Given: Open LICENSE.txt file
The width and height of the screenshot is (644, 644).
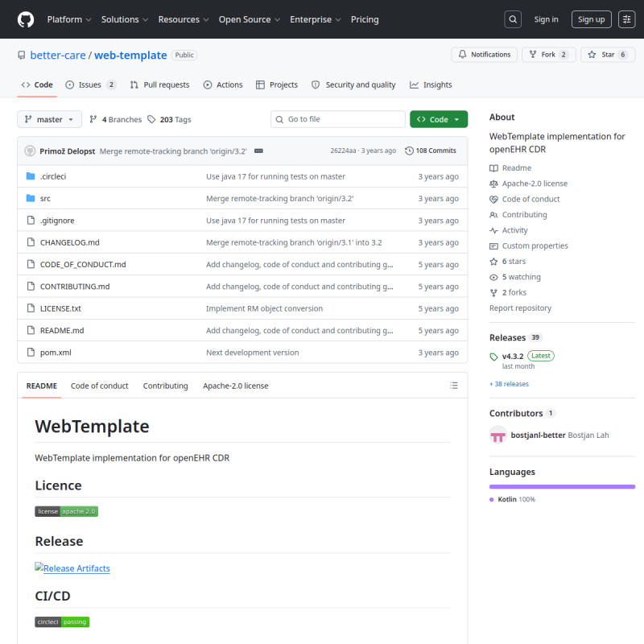Looking at the screenshot, I should coord(60,308).
